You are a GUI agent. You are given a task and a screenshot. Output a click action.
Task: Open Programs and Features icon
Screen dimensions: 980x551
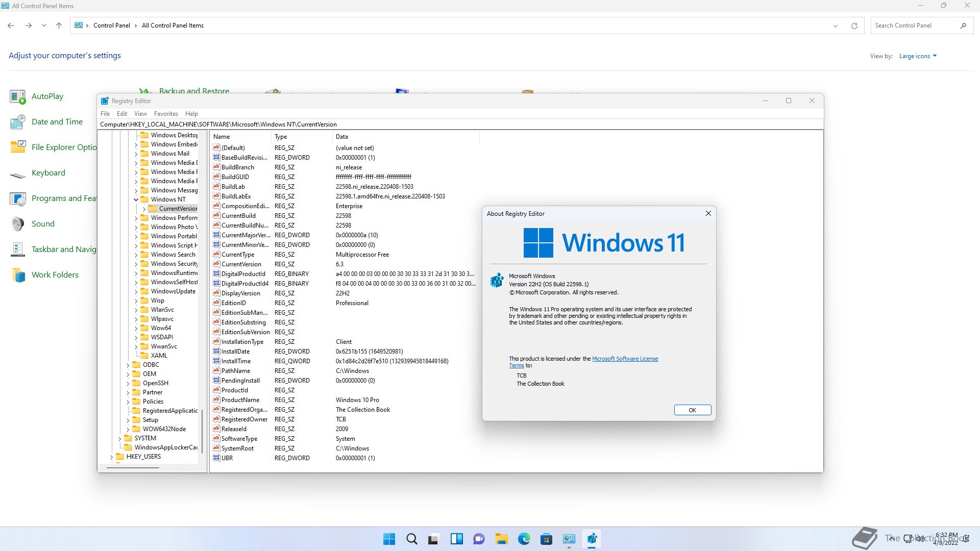(18, 198)
